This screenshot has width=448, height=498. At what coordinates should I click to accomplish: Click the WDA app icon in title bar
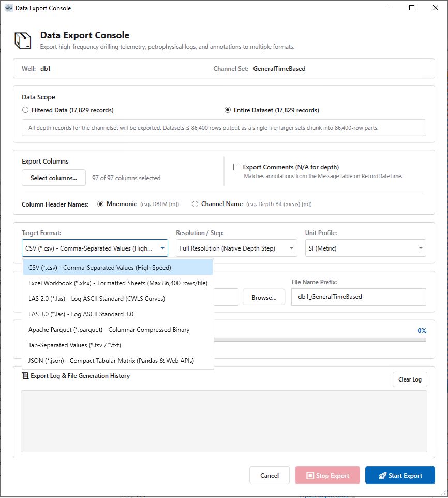(9, 8)
